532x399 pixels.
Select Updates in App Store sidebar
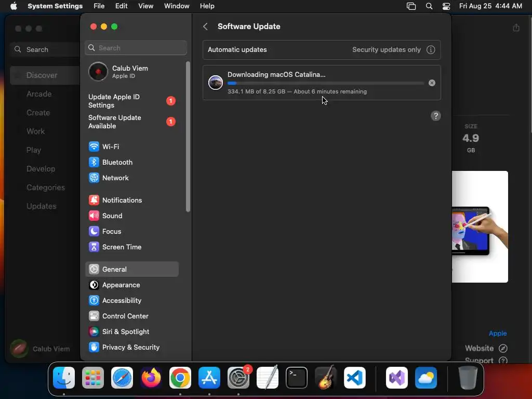[42, 206]
